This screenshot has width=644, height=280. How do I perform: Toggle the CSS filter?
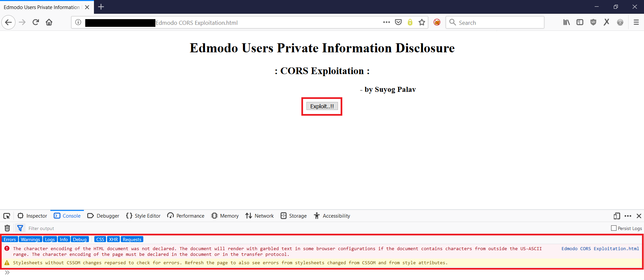click(100, 239)
